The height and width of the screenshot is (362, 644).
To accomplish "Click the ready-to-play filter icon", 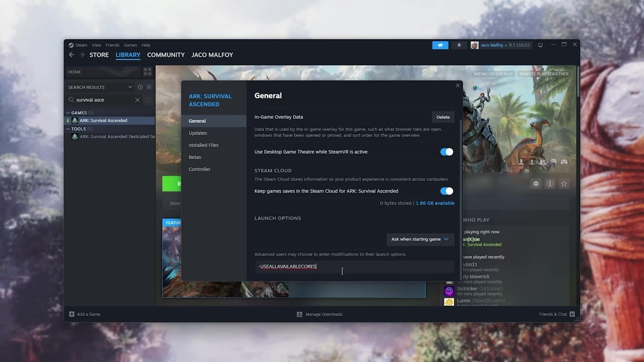I will coord(149,87).
